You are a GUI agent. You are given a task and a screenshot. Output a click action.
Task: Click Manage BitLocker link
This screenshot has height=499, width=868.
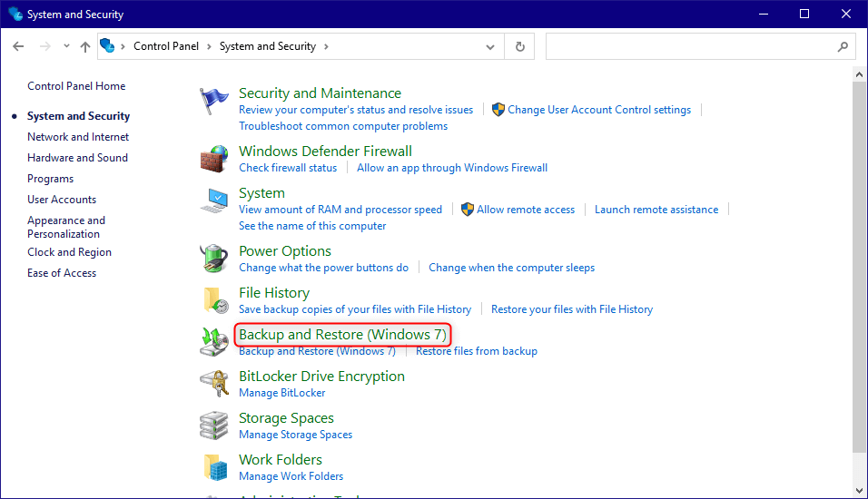(x=281, y=393)
